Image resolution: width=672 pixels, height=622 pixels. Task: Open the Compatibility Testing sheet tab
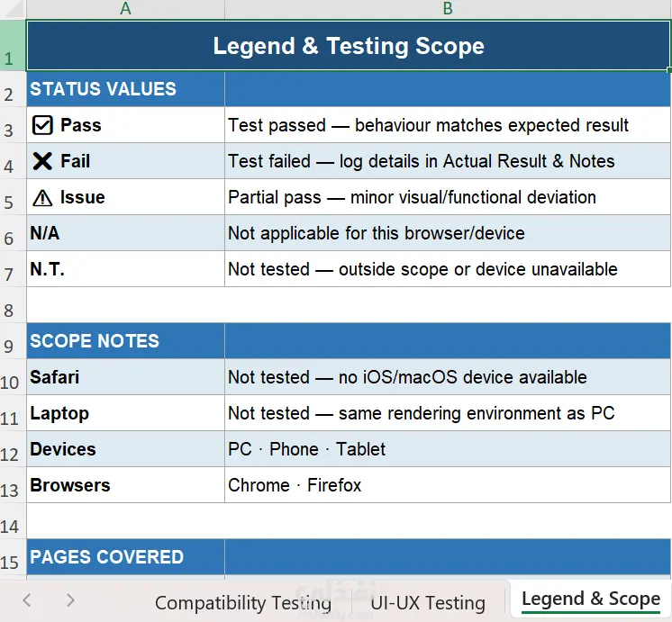point(243,603)
